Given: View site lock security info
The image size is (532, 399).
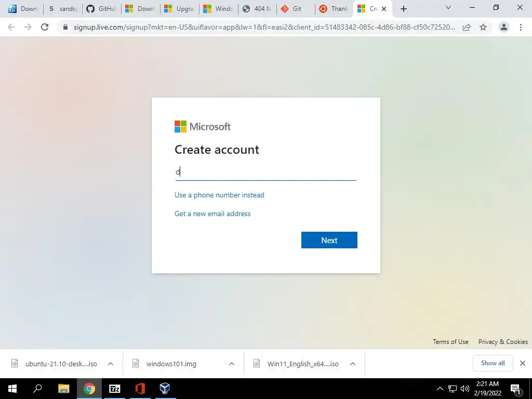Looking at the screenshot, I should [x=65, y=27].
